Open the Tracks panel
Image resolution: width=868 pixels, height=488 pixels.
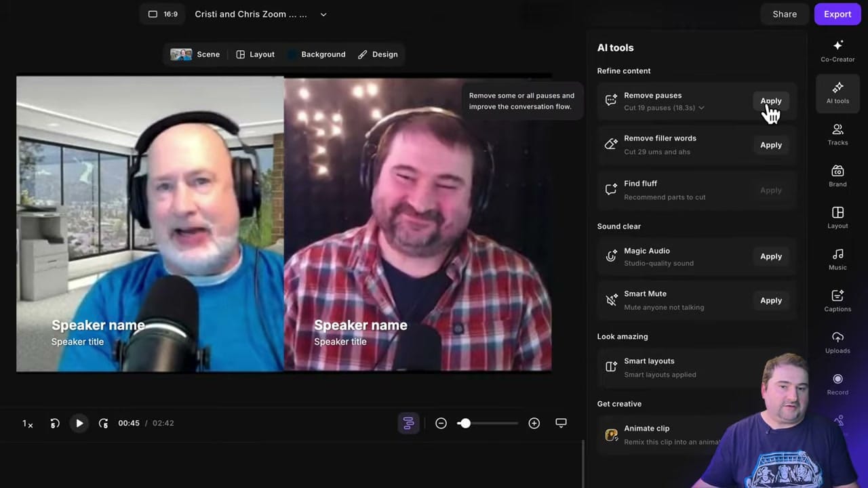click(837, 134)
